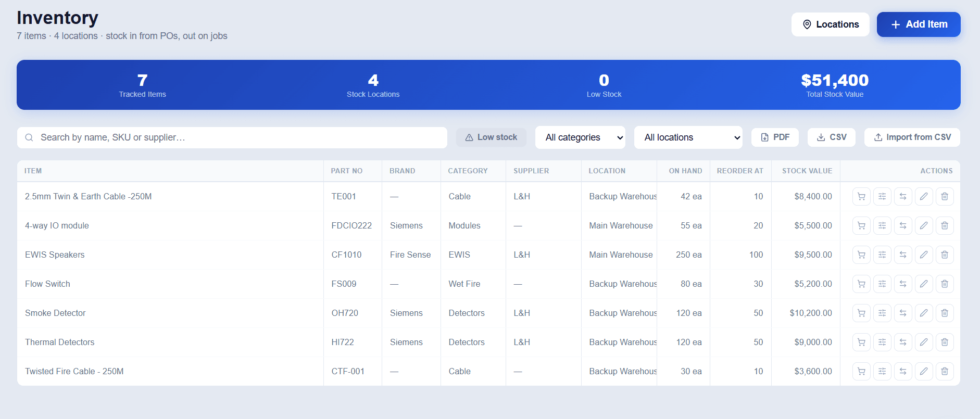Viewport: 980px width, 419px height.
Task: Click the $10,200.00 stock value
Action: coord(811,313)
